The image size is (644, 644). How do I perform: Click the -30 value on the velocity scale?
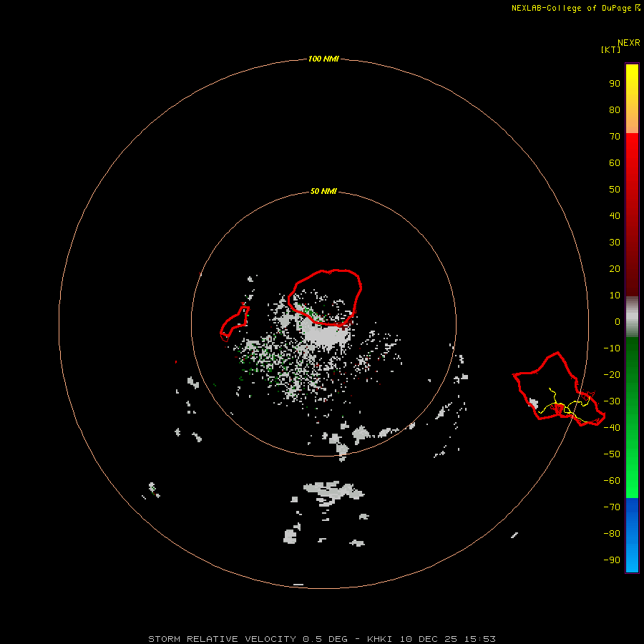pyautogui.click(x=612, y=401)
